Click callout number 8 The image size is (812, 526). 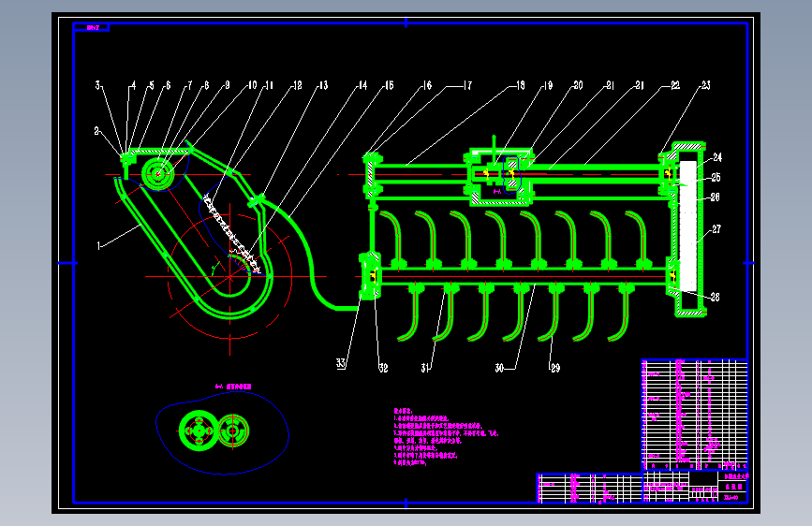(x=207, y=85)
